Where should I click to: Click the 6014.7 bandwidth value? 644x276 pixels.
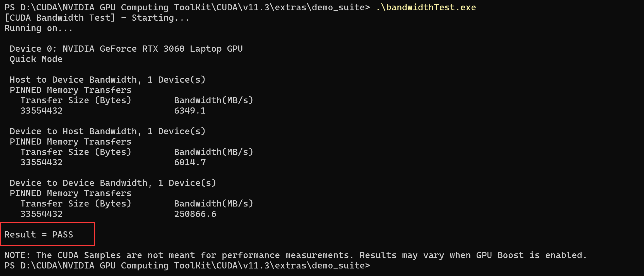(190, 162)
